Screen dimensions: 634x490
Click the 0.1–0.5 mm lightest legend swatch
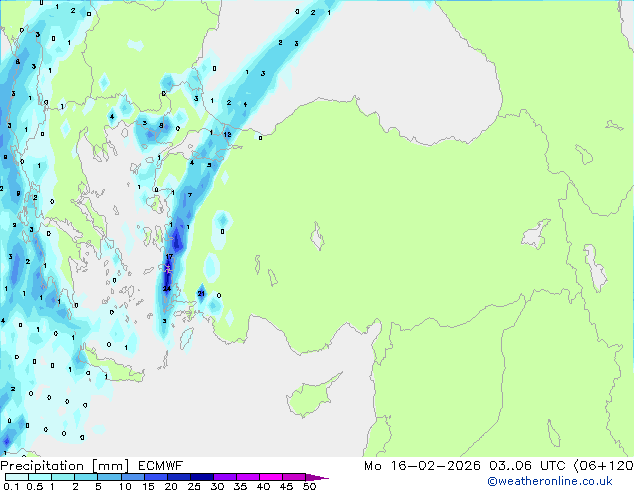point(17,477)
